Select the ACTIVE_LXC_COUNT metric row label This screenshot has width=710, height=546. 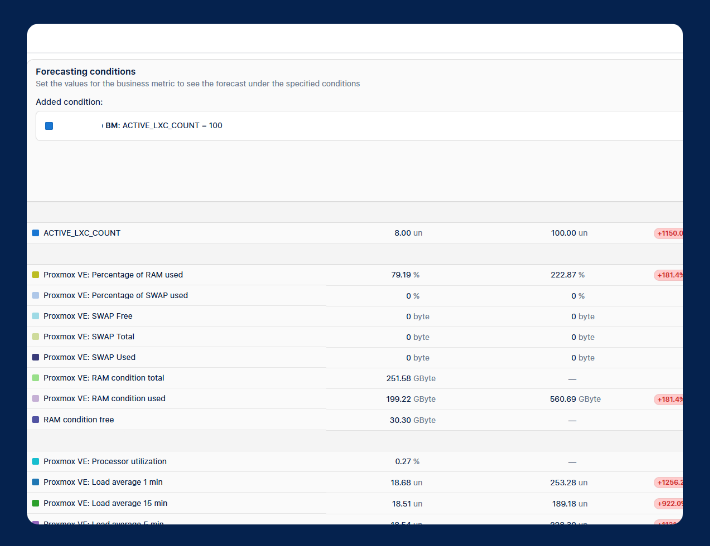point(82,233)
